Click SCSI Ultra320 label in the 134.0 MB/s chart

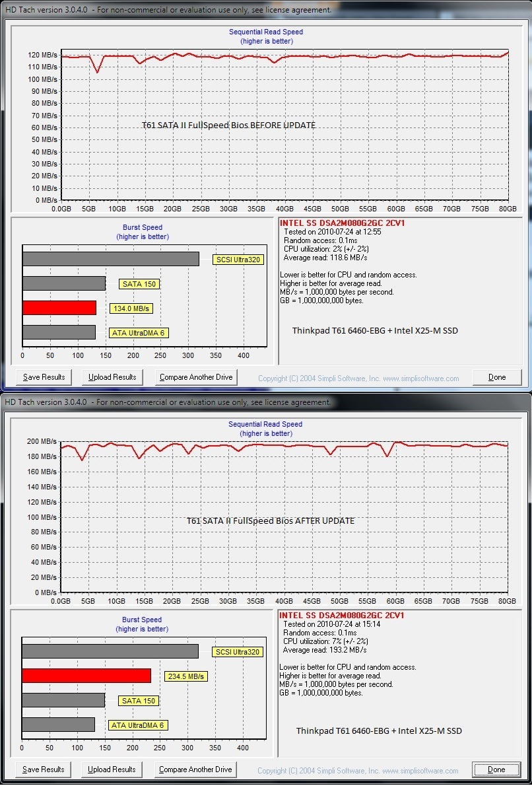238,260
